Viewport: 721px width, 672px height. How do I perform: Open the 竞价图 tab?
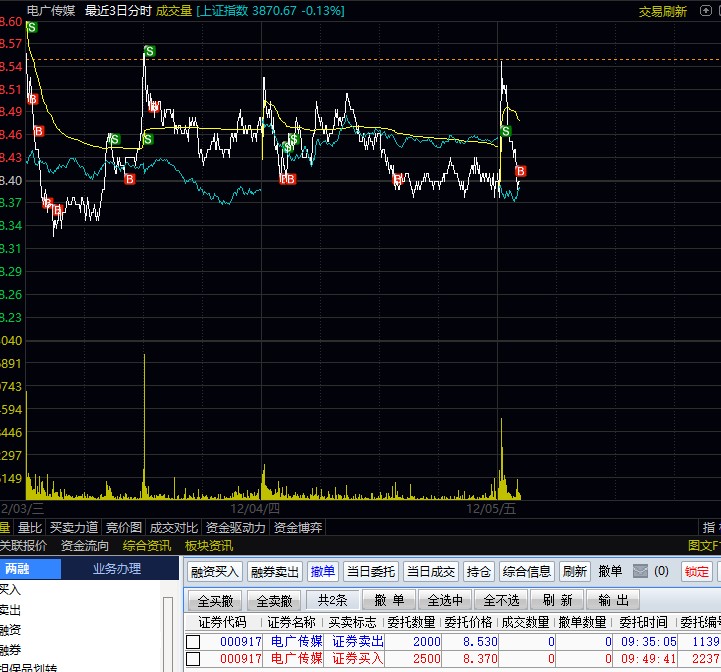point(124,527)
